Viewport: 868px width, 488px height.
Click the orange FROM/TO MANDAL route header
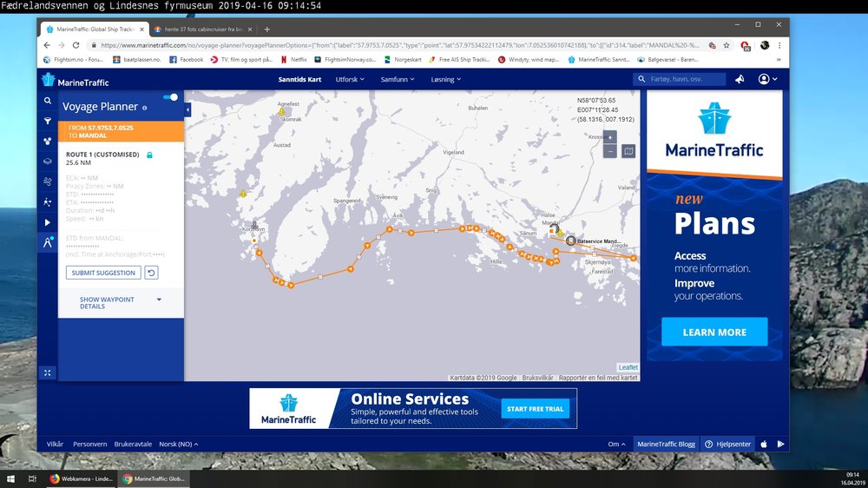(121, 131)
